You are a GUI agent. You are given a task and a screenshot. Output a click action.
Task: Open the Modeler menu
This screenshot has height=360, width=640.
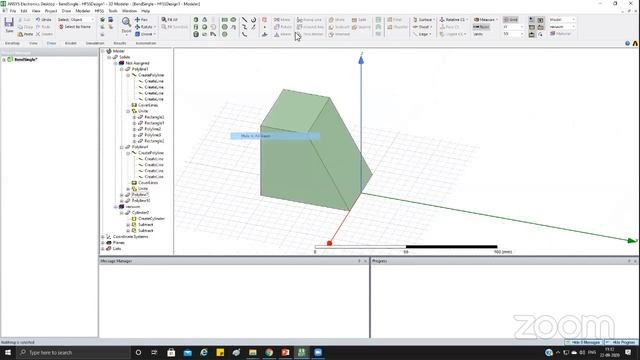tap(83, 11)
